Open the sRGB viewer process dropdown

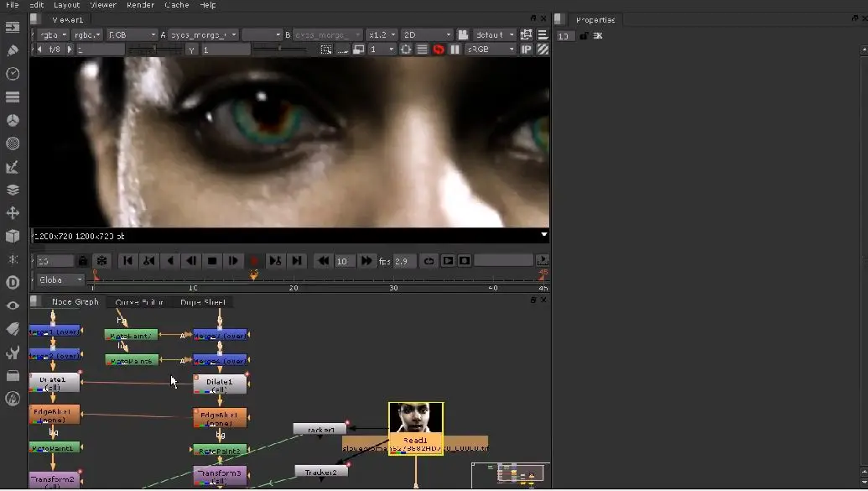click(491, 50)
